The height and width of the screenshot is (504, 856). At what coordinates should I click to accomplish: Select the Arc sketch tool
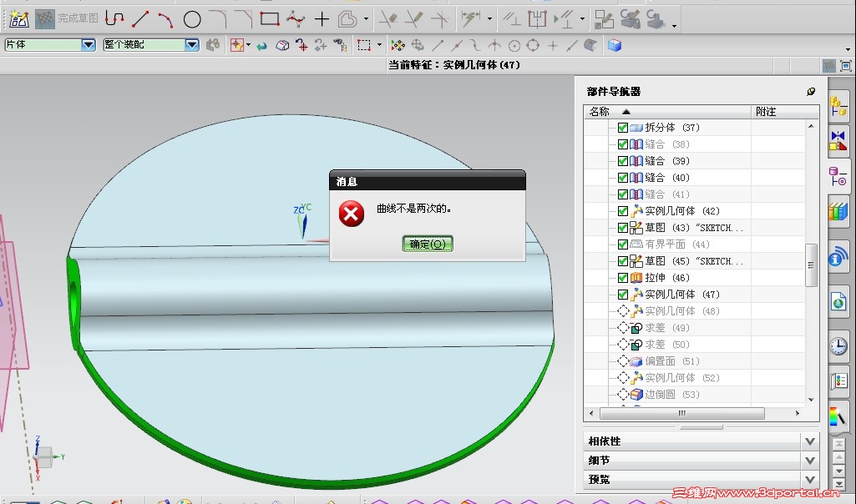point(165,20)
